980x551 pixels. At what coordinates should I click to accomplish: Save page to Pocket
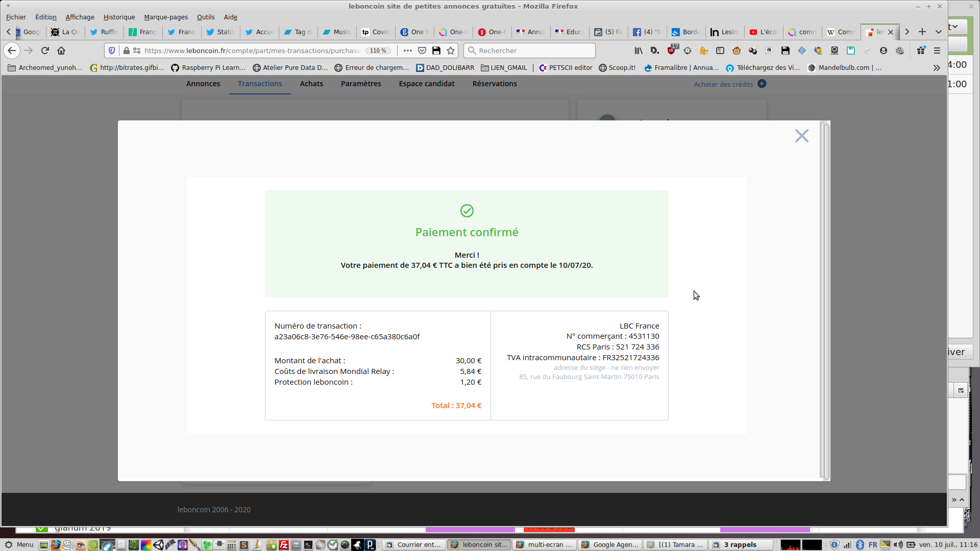coord(422,51)
